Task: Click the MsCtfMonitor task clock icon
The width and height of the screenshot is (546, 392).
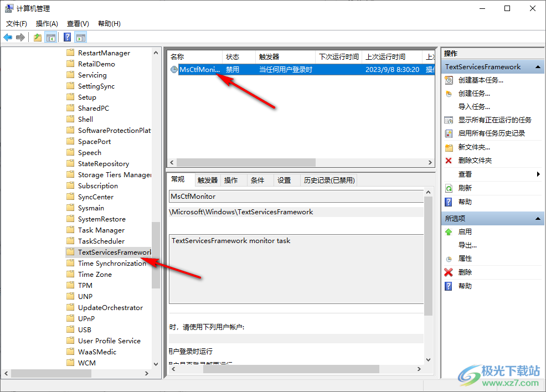Action: click(x=174, y=70)
